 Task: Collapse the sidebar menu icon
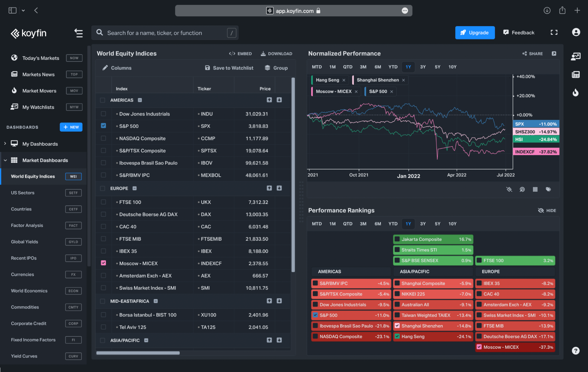pyautogui.click(x=78, y=33)
